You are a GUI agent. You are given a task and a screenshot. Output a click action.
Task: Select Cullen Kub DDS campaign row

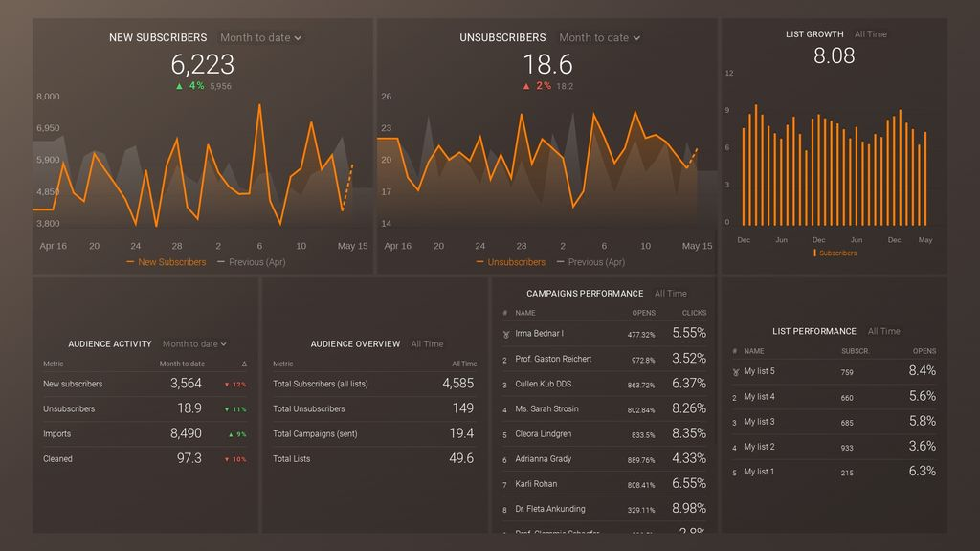tap(605, 384)
